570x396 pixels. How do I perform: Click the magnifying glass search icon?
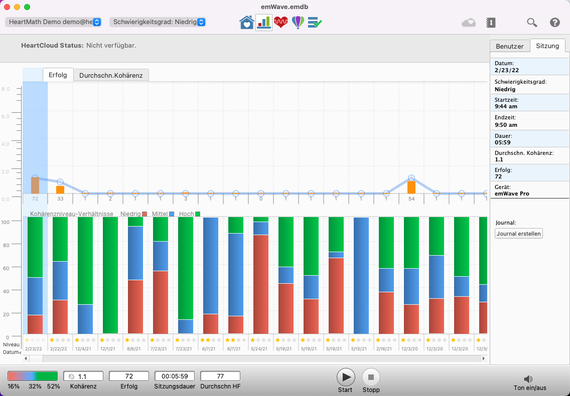pos(532,23)
